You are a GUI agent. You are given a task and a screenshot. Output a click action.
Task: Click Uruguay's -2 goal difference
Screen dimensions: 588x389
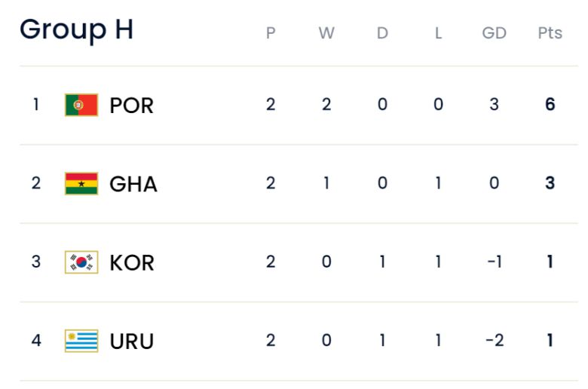[x=494, y=340]
